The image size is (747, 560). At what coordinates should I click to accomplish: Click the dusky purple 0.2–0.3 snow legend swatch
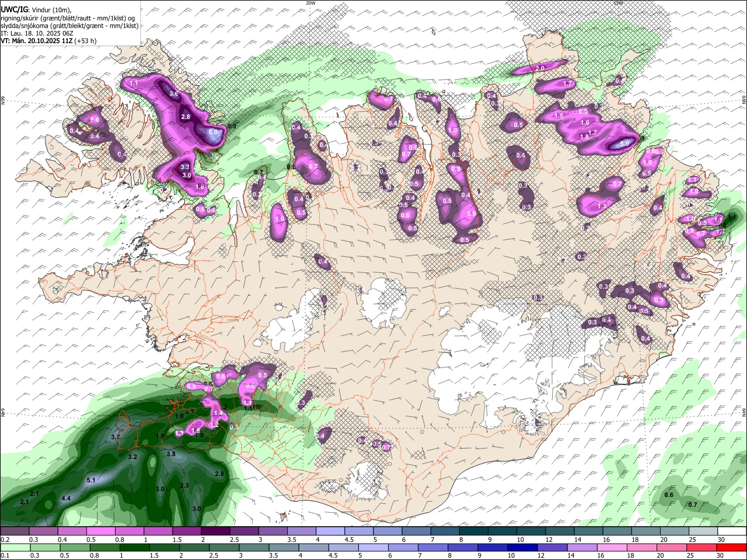coord(15,531)
